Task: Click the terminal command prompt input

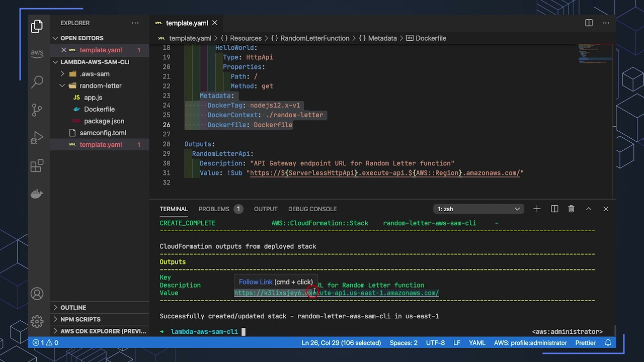Action: 243,332
